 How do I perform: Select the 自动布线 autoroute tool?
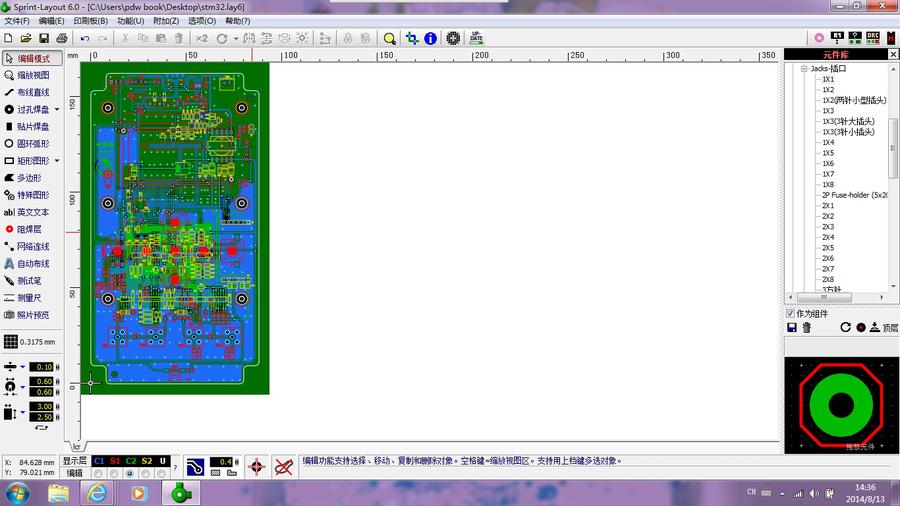[x=32, y=263]
